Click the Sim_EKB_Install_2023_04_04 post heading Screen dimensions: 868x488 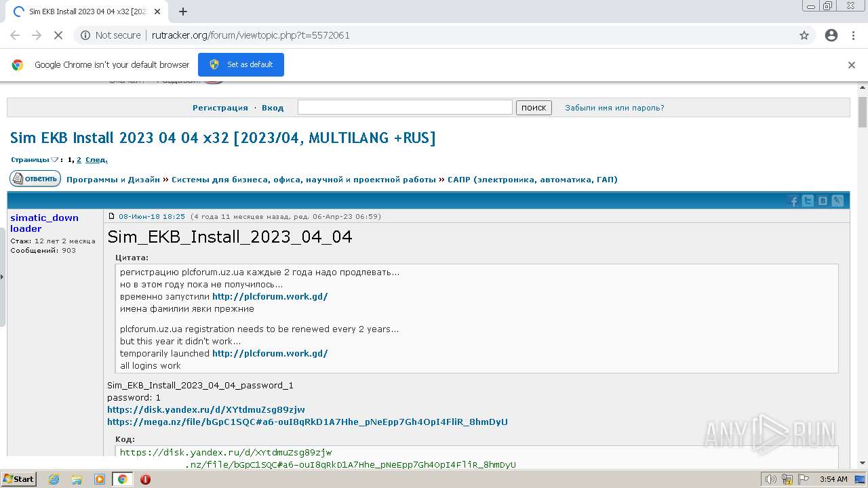pyautogui.click(x=230, y=237)
